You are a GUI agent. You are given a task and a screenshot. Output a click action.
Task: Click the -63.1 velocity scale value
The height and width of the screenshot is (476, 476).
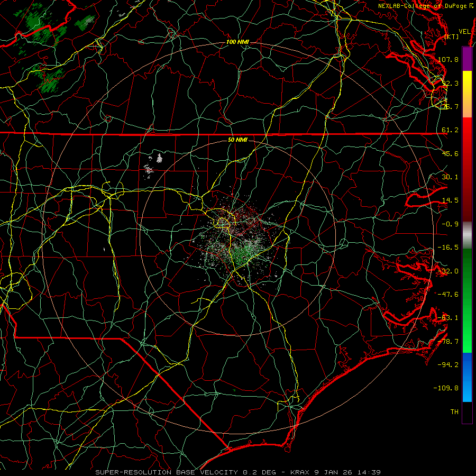click(x=448, y=318)
